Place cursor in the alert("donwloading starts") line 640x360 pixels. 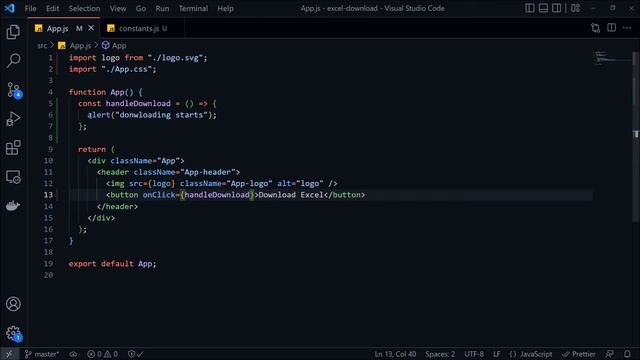click(x=152, y=115)
